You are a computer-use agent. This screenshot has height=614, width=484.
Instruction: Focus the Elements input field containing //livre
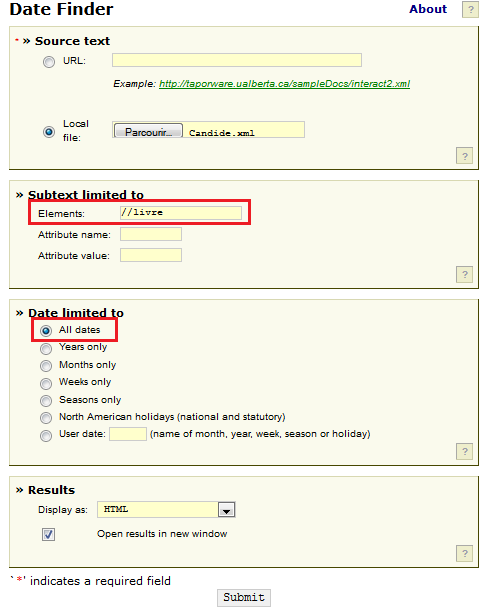181,213
